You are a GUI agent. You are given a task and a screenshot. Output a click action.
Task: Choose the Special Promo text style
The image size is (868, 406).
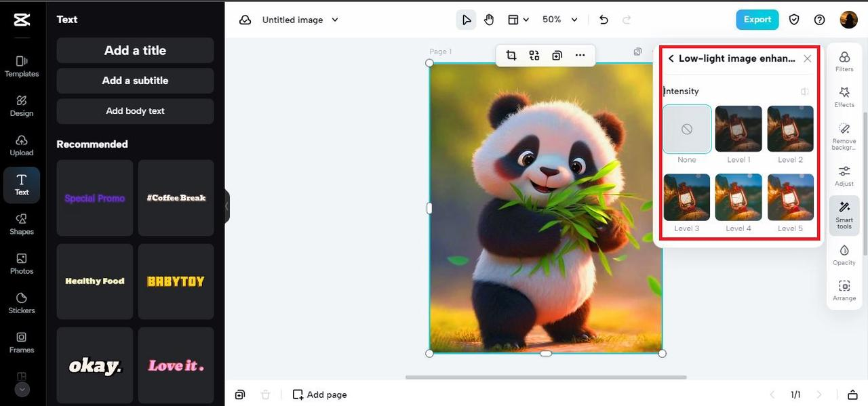click(x=95, y=198)
